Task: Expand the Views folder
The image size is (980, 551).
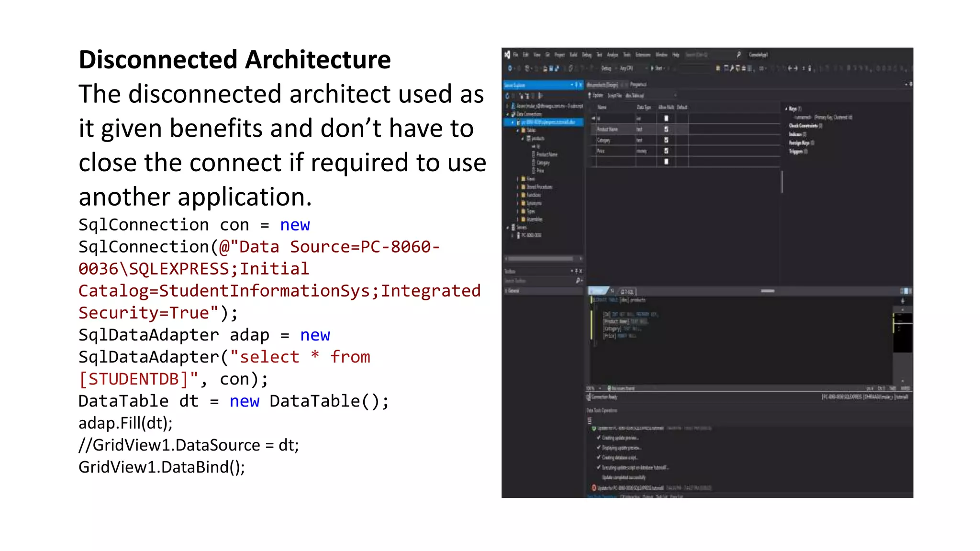Action: [x=517, y=179]
